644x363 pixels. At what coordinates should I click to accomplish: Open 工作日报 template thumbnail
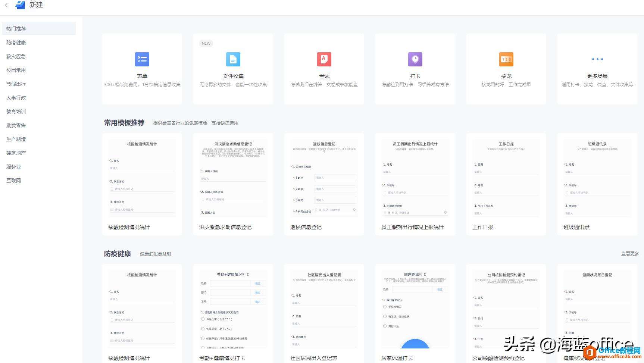coord(506,178)
